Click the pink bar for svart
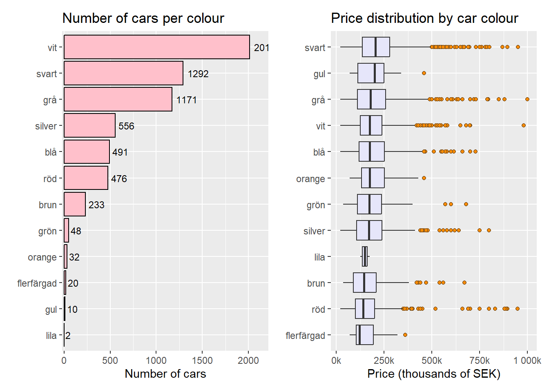The height and width of the screenshot is (392, 549). point(123,73)
